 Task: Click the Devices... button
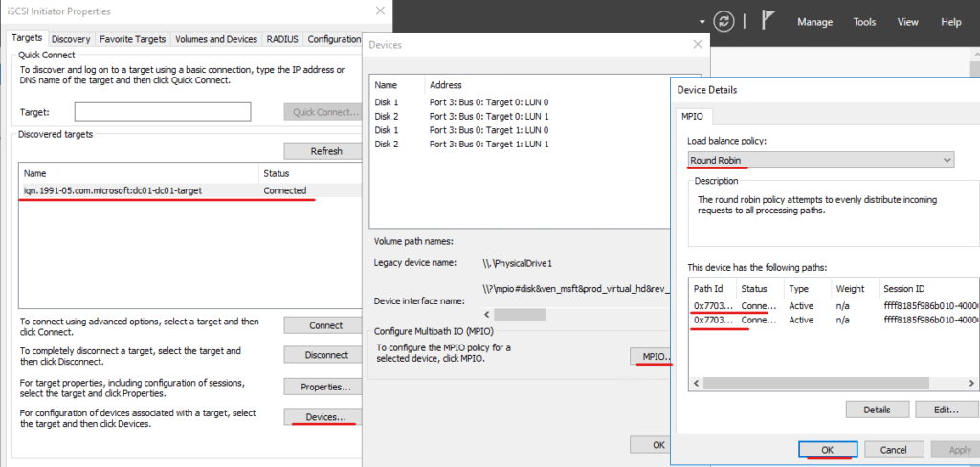pyautogui.click(x=325, y=417)
